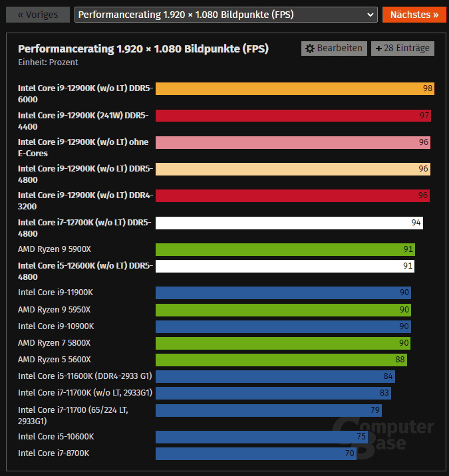449x476 pixels.
Task: Click the blue Core i7-8700K bar
Action: pos(256,453)
